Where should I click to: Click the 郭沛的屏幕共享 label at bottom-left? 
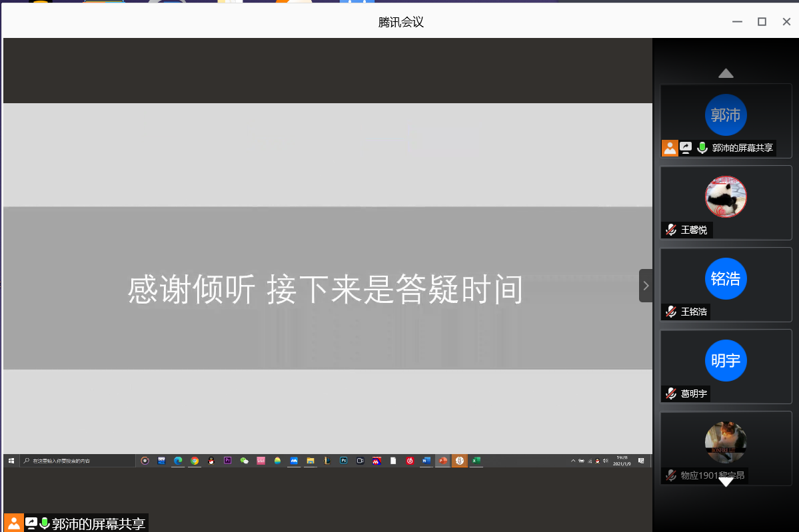point(98,523)
